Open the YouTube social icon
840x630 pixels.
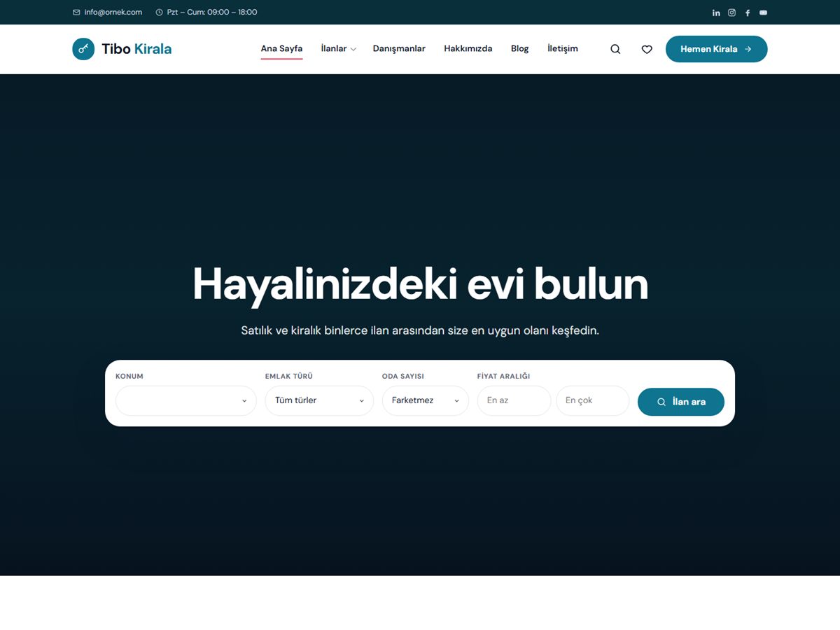763,13
